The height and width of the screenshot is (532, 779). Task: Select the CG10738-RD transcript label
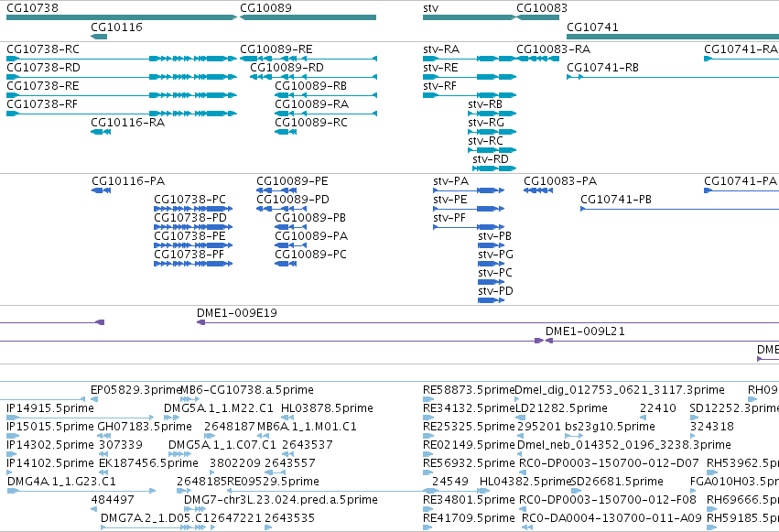click(x=43, y=68)
